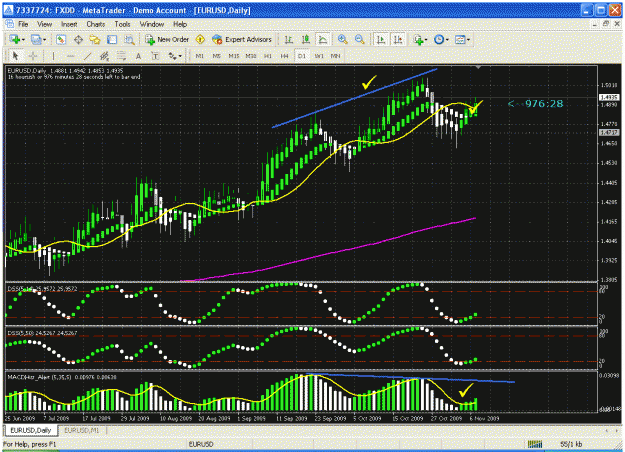Viewport: 625px width, 452px height.
Task: Launch MetaEditor via yellow diamond icon
Action: [x=200, y=39]
